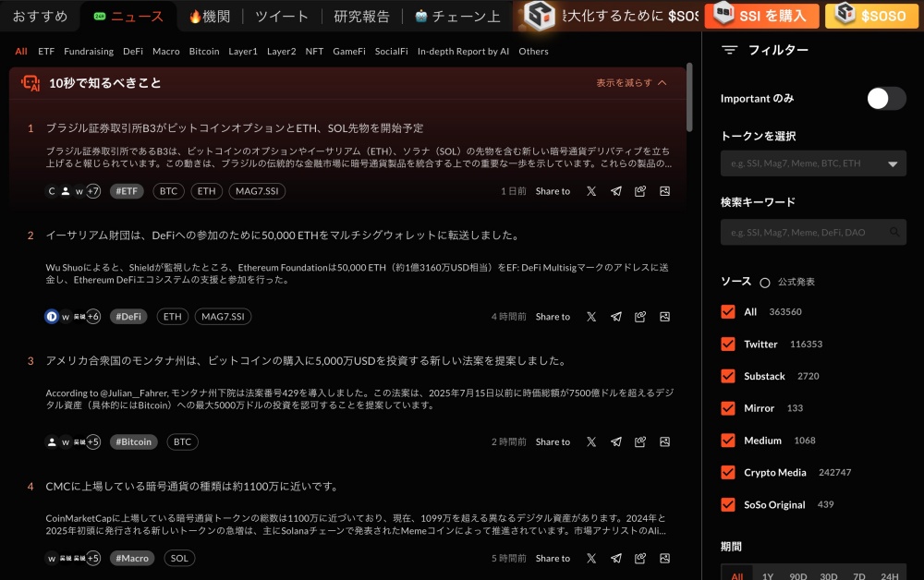Screen dimensions: 924x580
Task: Share the B3 Bitcoin options news to X
Action: 591,191
